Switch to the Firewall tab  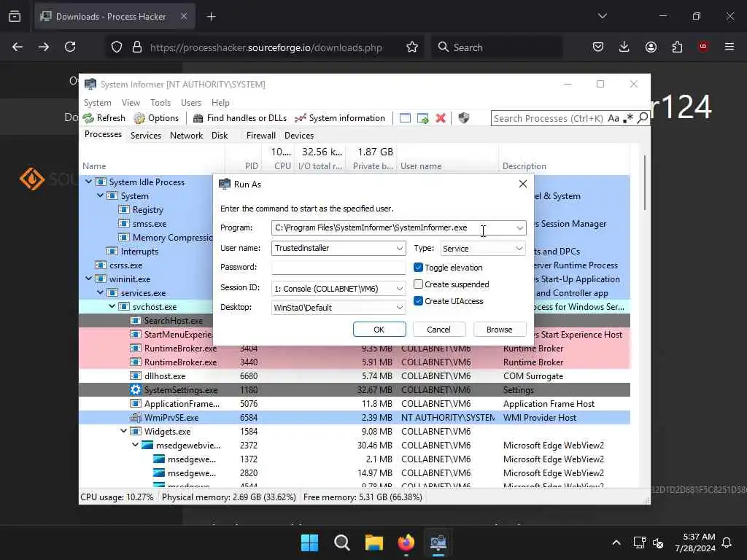pos(260,135)
